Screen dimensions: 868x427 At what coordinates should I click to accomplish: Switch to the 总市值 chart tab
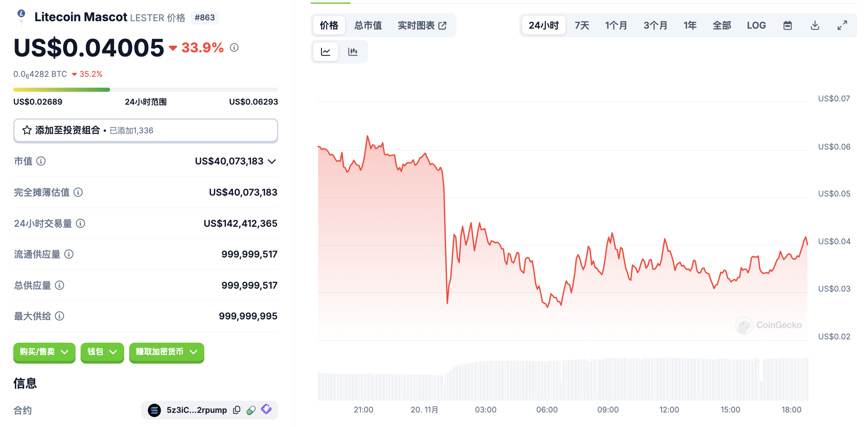(x=368, y=25)
